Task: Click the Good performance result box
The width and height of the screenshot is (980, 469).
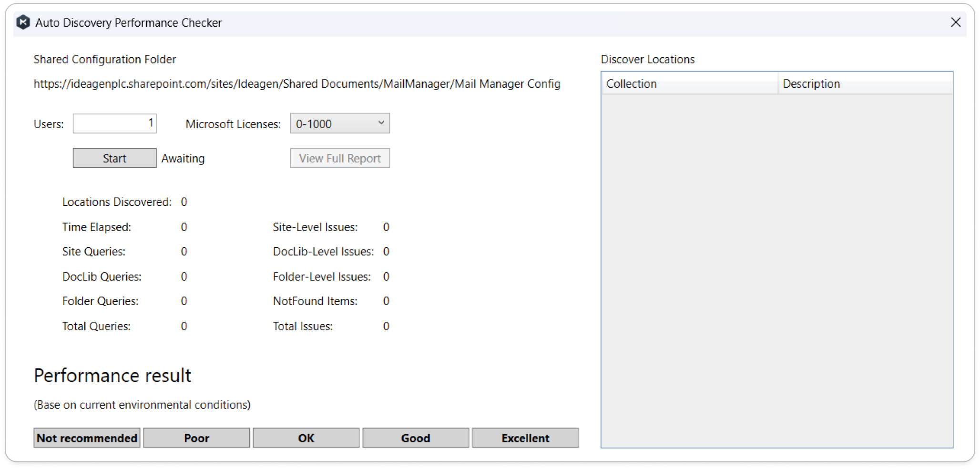Action: (x=416, y=438)
